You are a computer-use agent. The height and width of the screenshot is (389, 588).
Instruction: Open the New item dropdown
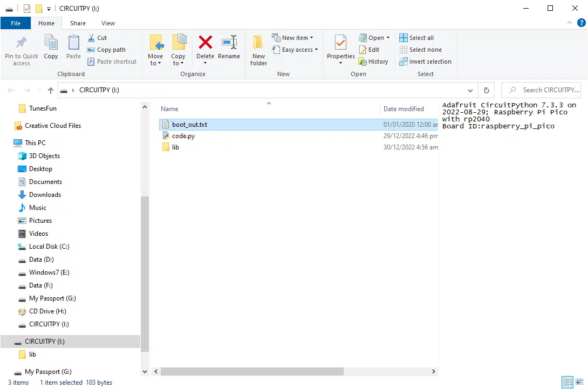(x=292, y=38)
